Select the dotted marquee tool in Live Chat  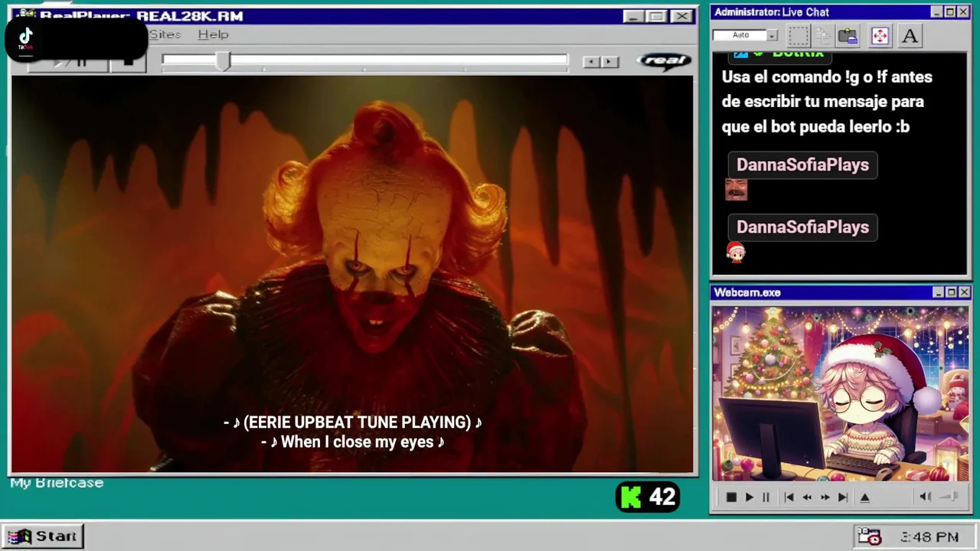click(799, 35)
